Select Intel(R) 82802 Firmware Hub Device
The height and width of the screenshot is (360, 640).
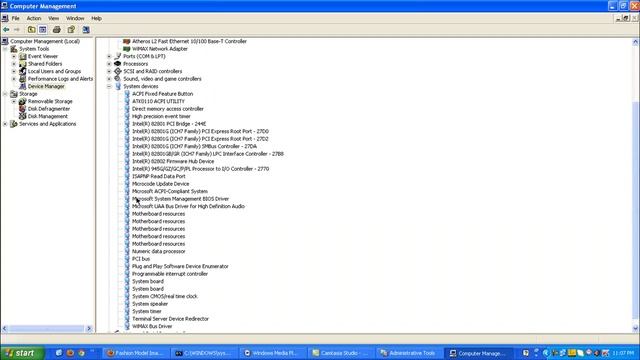[x=173, y=161]
